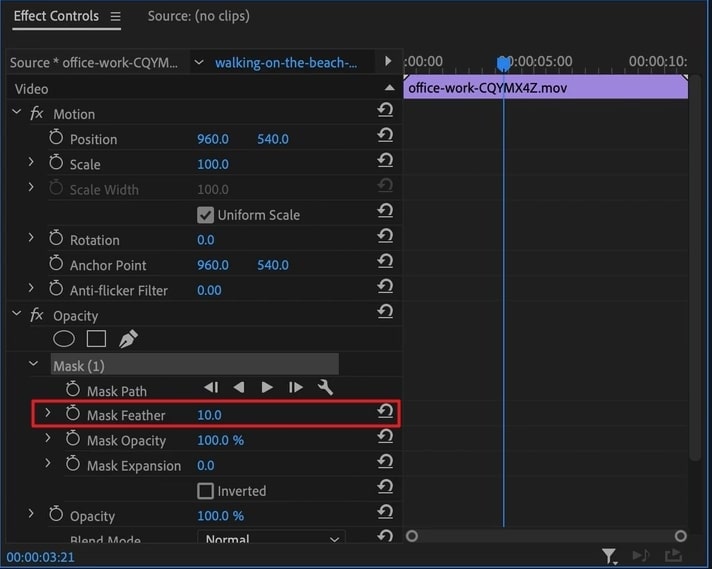Select the Mask (1) entry
712x569 pixels.
click(194, 365)
